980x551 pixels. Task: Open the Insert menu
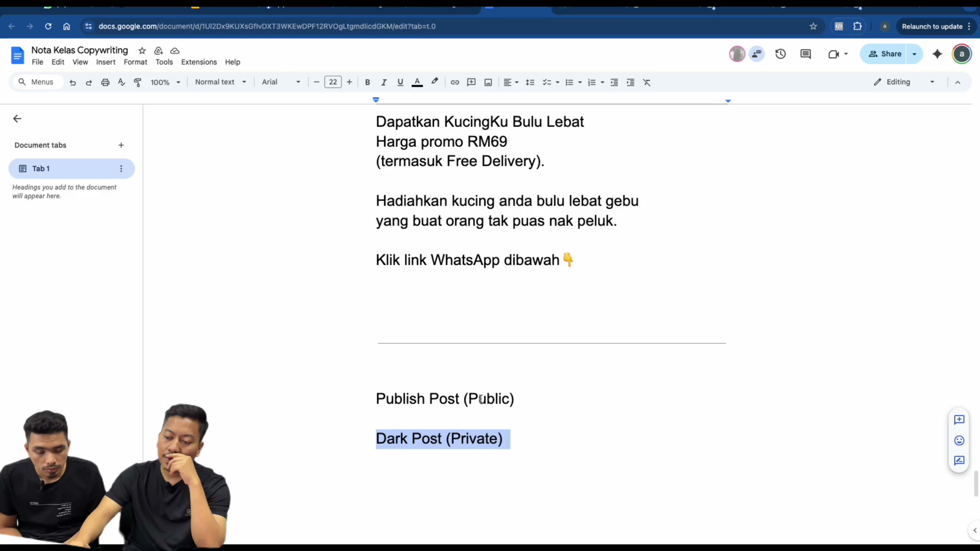coord(106,62)
